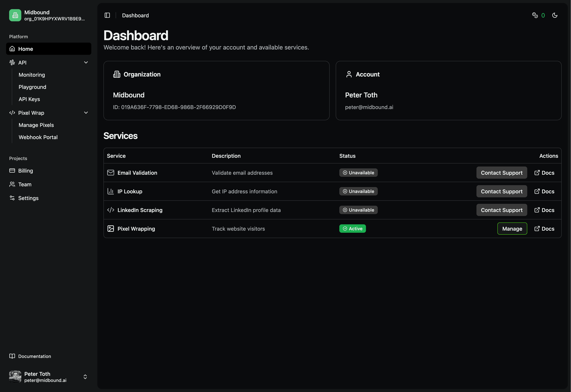Screen dimensions: 571x392
Task: Open Monitoring under the API section
Action: pos(32,75)
